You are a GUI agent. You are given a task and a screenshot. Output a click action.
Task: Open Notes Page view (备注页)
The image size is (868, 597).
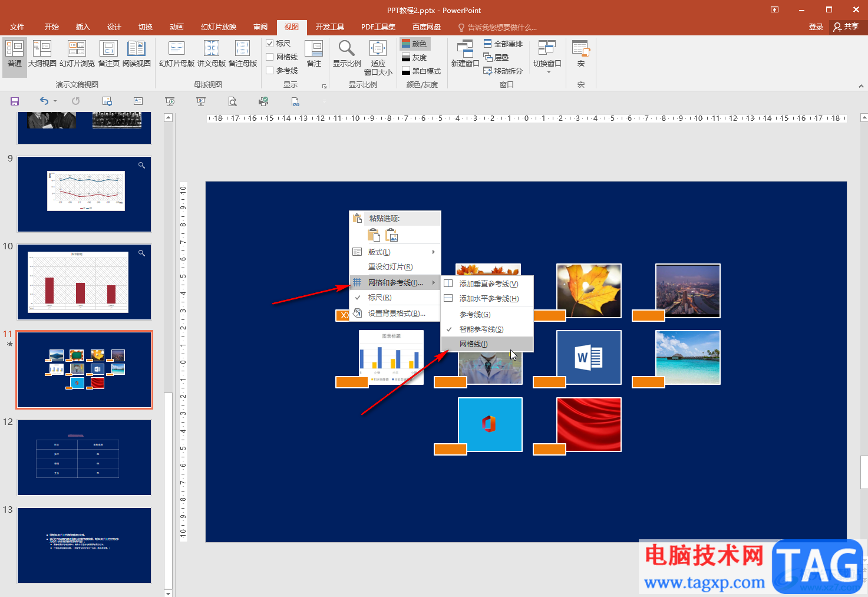pos(109,55)
